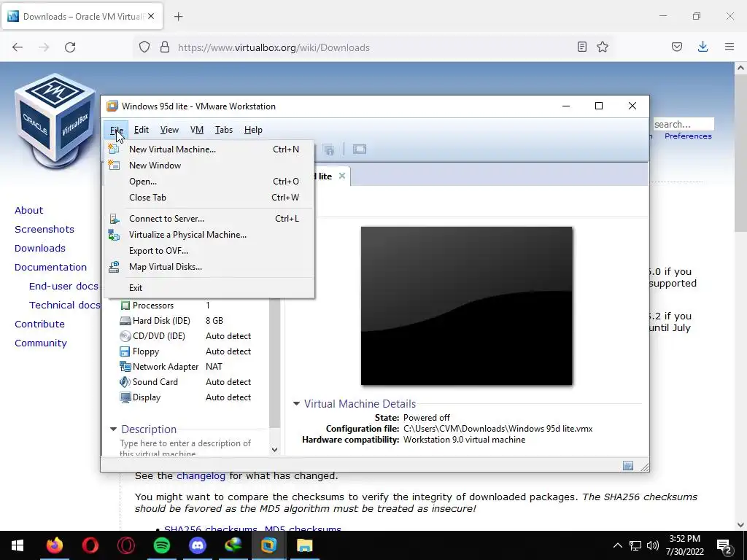The width and height of the screenshot is (747, 560).
Task: Choose Connect to Server... entry
Action: point(209,219)
